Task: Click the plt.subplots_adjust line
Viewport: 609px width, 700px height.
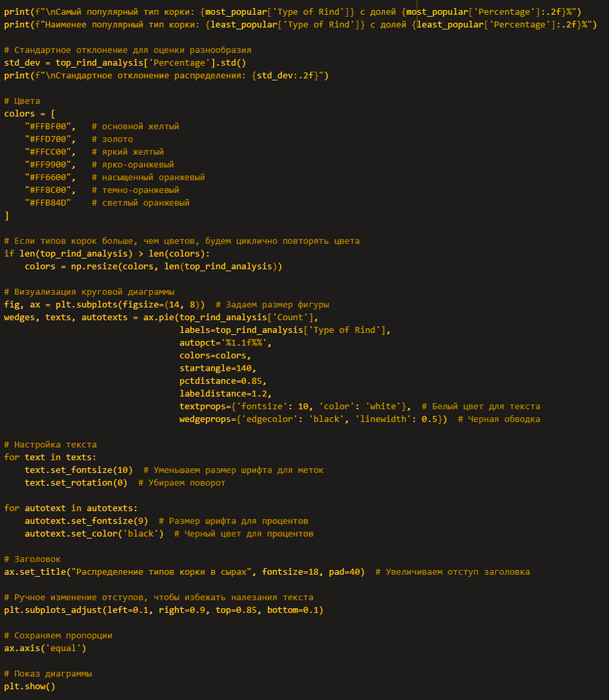Action: point(164,610)
